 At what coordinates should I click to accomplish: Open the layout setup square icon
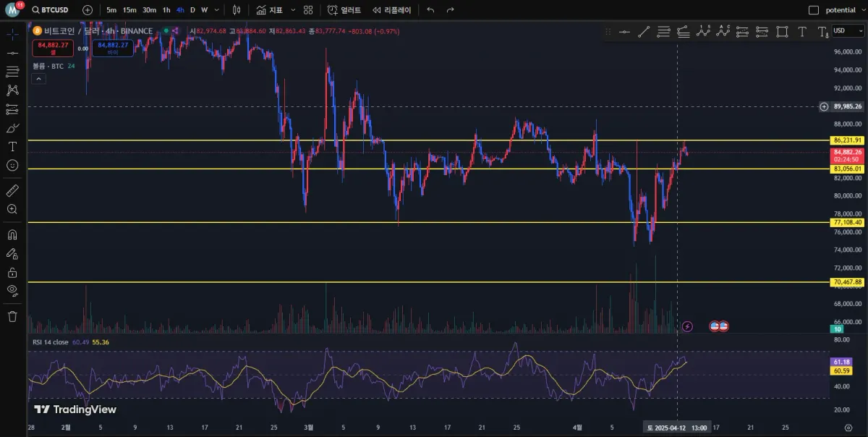[x=814, y=10]
